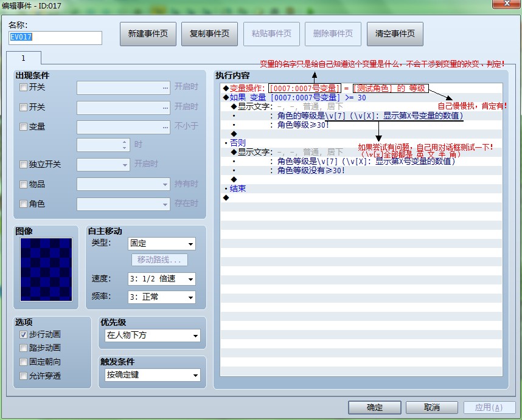Select the 否则 line
Viewport: 522px width, 420px height.
361,143
